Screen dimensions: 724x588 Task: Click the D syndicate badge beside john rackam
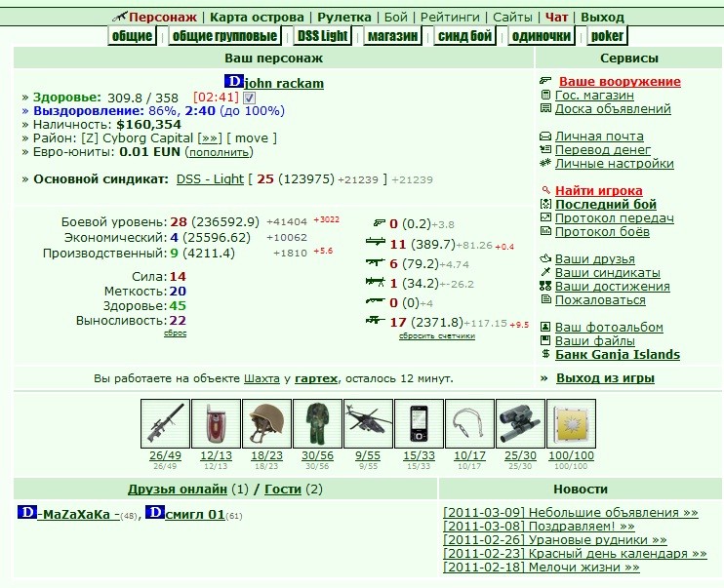[234, 81]
